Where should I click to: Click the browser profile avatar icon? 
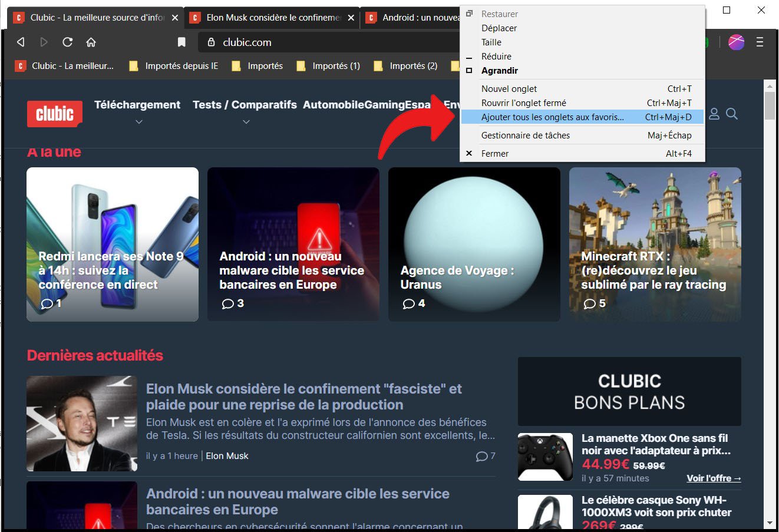pyautogui.click(x=736, y=42)
